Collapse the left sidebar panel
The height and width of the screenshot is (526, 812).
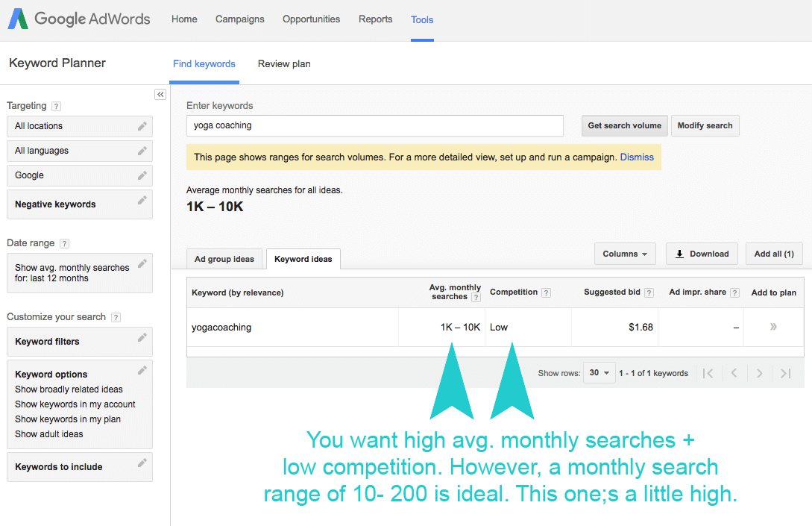(160, 94)
